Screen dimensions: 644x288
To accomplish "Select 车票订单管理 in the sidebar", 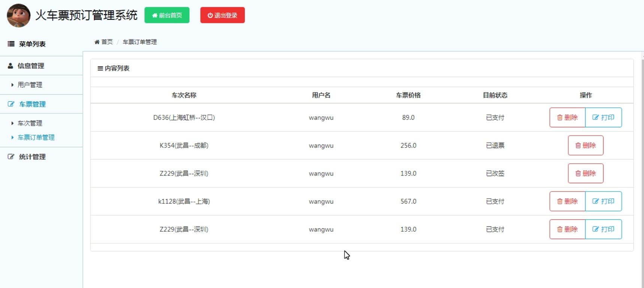I will pos(36,137).
